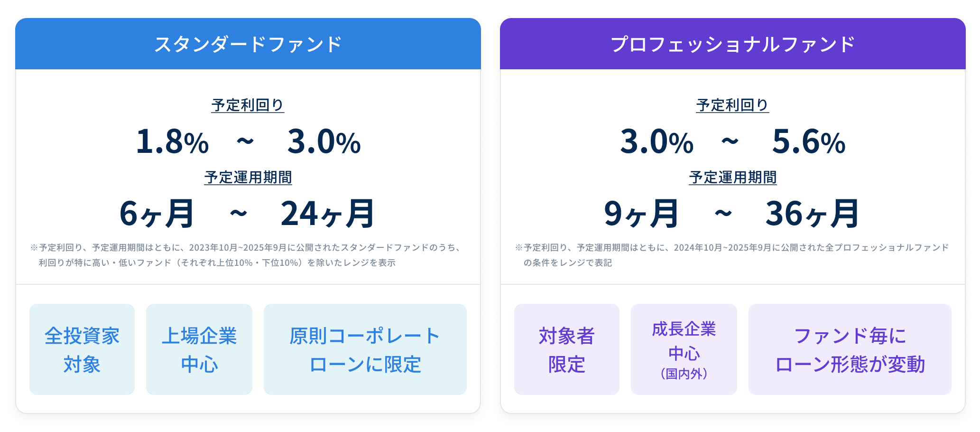The height and width of the screenshot is (432, 980).
Task: Click the スタンダードファンド header
Action: [248, 44]
